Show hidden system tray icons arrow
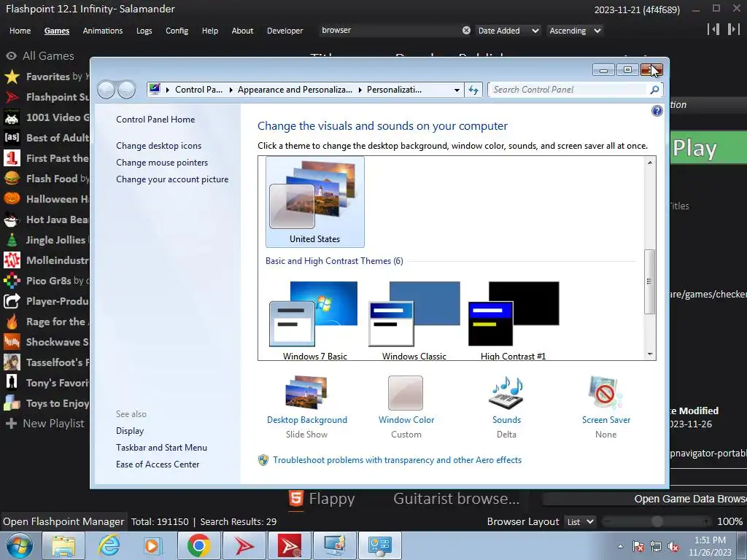Image resolution: width=747 pixels, height=560 pixels. click(x=620, y=547)
